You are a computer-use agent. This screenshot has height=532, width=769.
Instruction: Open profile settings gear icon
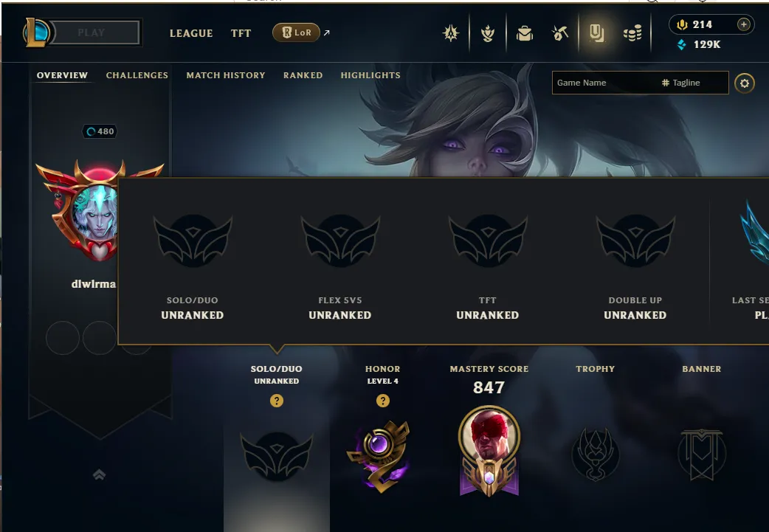click(745, 83)
